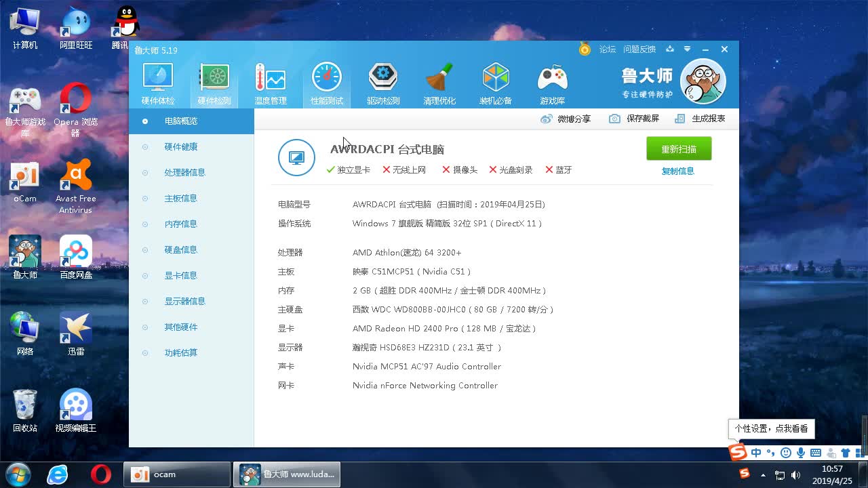Open the 迅雷 desktop icon
Image resolution: width=868 pixels, height=488 pixels.
(x=76, y=334)
